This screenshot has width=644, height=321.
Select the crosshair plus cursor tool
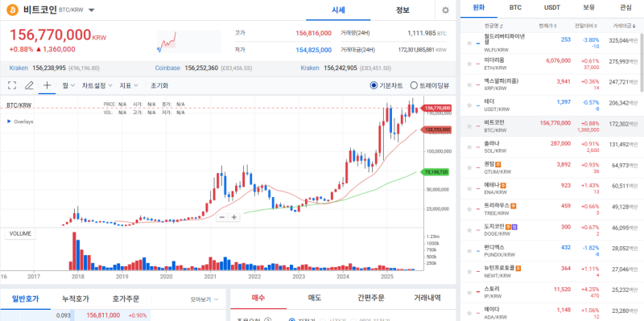[47, 85]
